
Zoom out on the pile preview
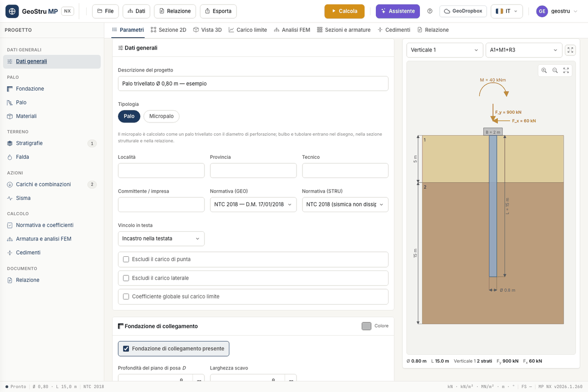click(555, 71)
